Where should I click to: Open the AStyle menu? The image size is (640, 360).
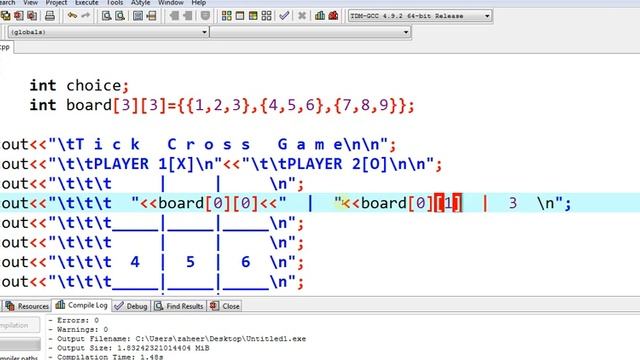pos(140,3)
